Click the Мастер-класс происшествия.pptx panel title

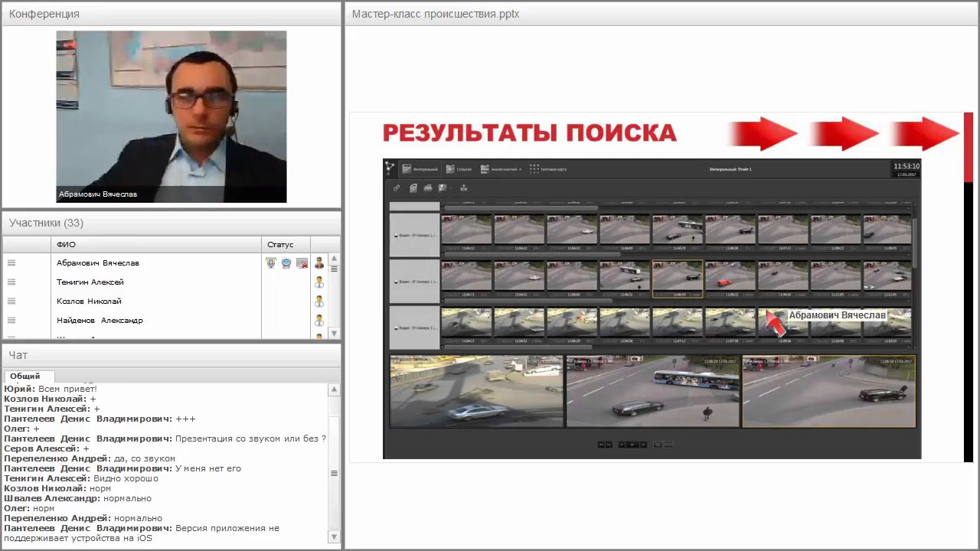[436, 14]
